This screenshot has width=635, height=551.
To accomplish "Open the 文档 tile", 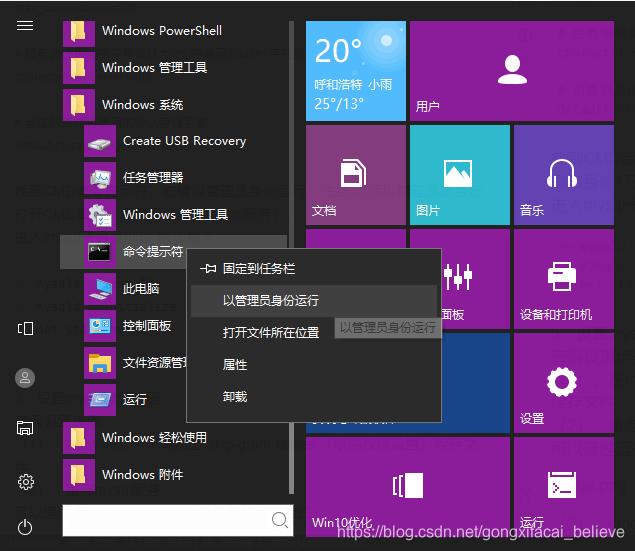I will pos(356,175).
